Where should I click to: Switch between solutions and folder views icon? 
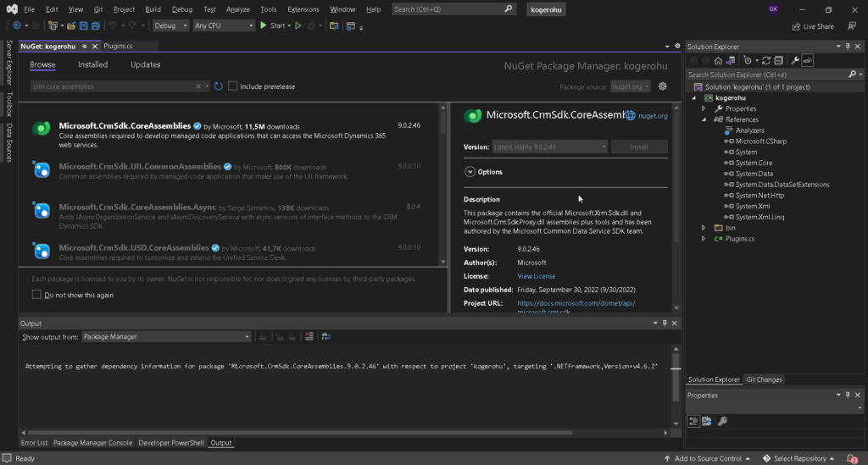[x=731, y=60]
